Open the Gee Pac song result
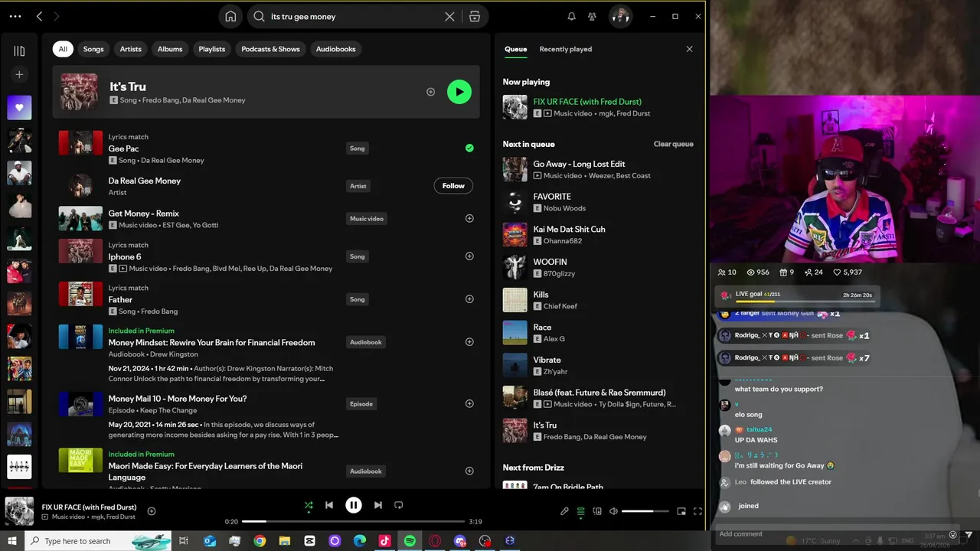Viewport: 980px width, 551px height. [x=265, y=148]
